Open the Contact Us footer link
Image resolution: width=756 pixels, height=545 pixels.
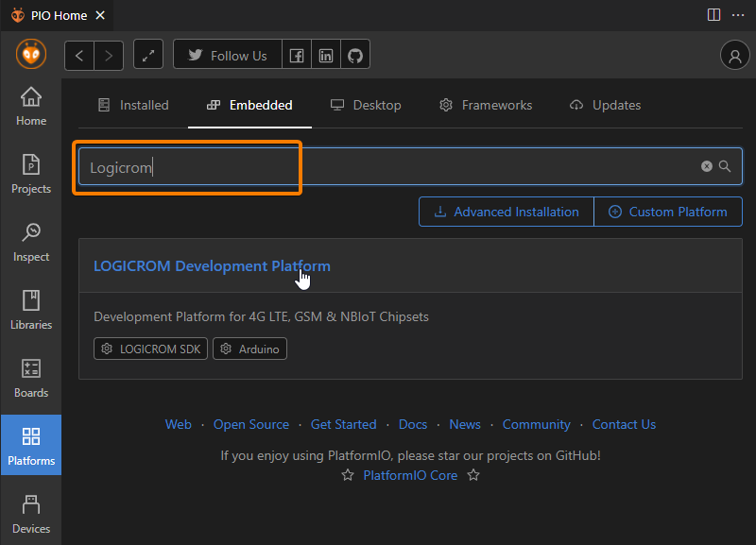pyautogui.click(x=624, y=424)
